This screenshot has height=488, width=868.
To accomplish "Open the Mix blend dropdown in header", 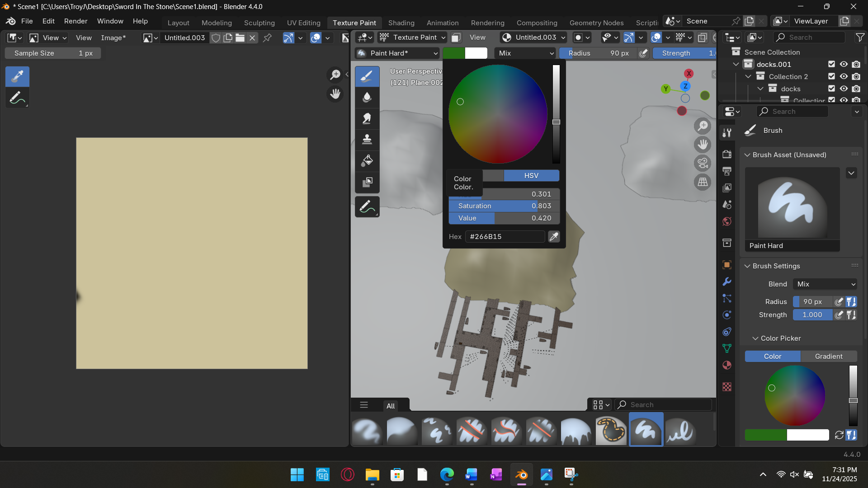I will click(x=525, y=53).
